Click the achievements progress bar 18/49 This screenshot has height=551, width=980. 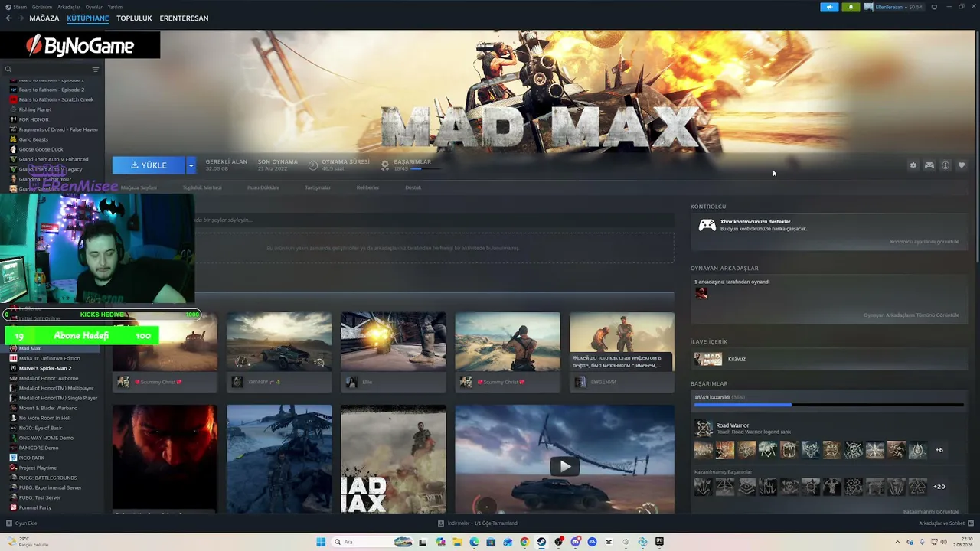coord(828,405)
